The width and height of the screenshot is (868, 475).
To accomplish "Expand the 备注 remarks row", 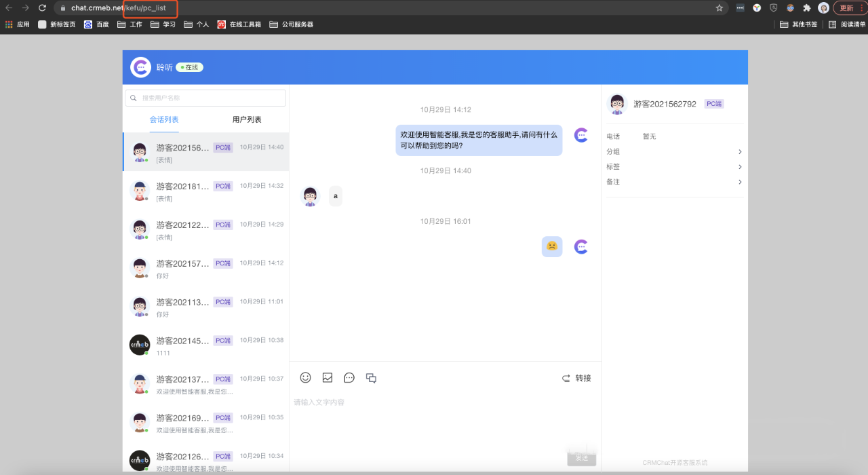I will click(674, 182).
